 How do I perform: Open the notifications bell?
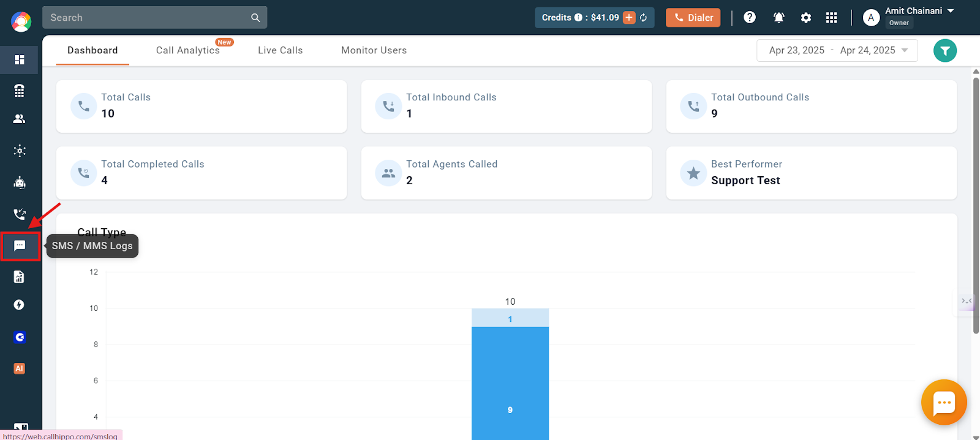pos(779,18)
